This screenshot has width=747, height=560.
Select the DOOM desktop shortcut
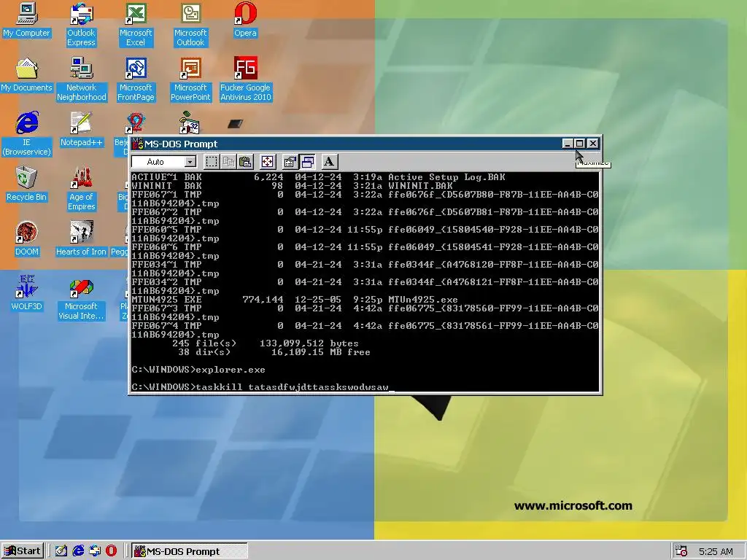pyautogui.click(x=26, y=239)
